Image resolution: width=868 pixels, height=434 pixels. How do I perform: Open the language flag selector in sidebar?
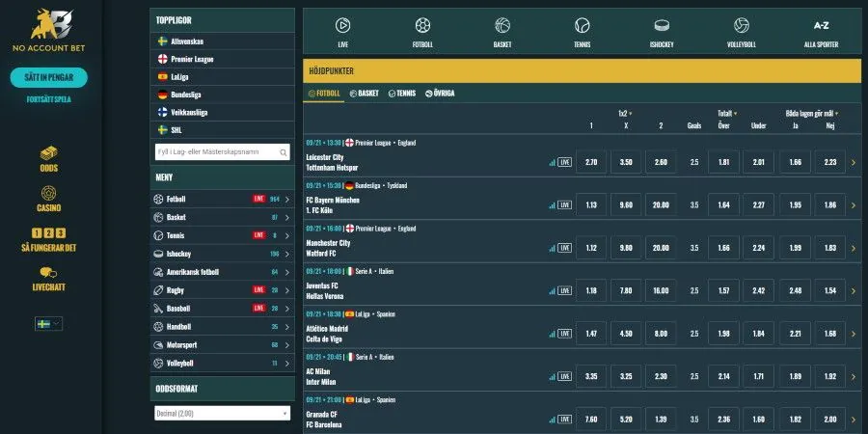[49, 324]
